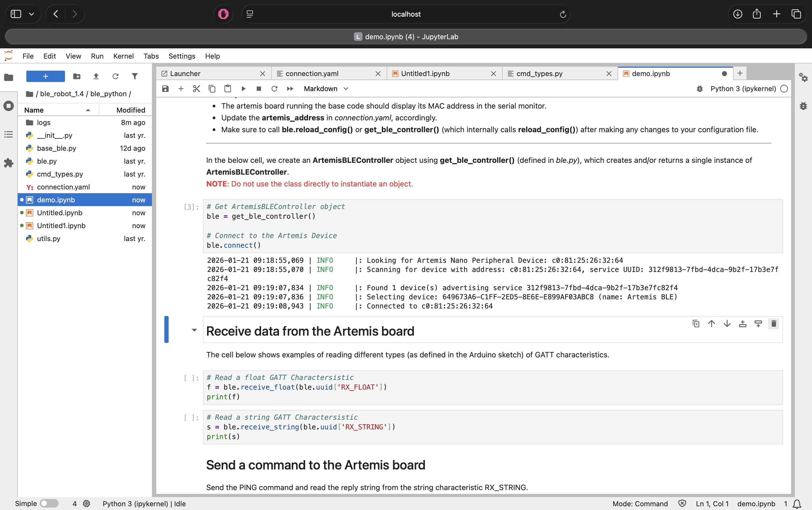Click the blue new launcher plus button
This screenshot has width=812, height=510.
[45, 77]
